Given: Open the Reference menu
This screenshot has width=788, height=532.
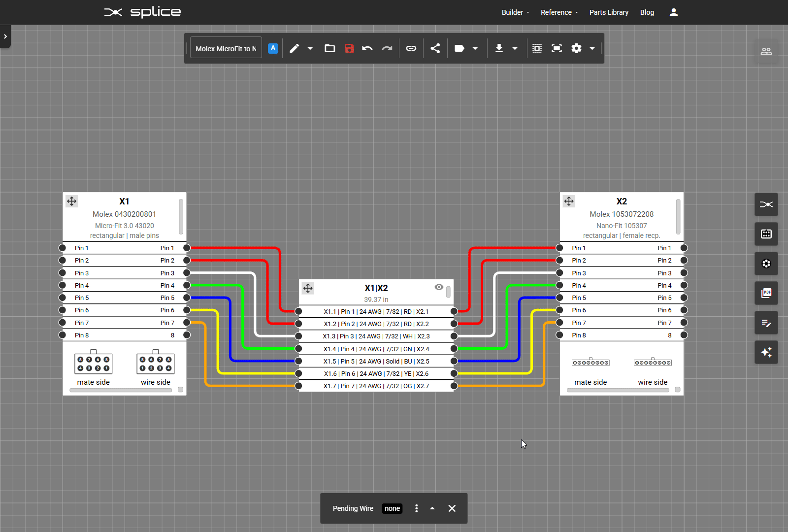Looking at the screenshot, I should coord(557,12).
